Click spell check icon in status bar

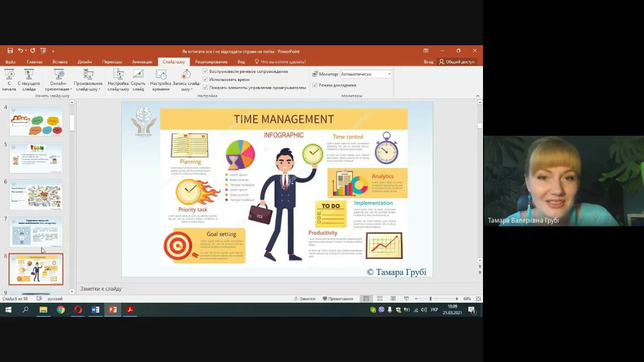(39, 299)
